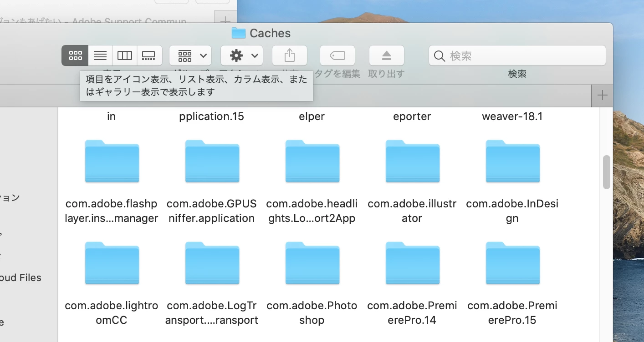Select the com.adobe.PremierePro.15 folder icon
Viewport: 644px width, 342px height.
pos(513,263)
